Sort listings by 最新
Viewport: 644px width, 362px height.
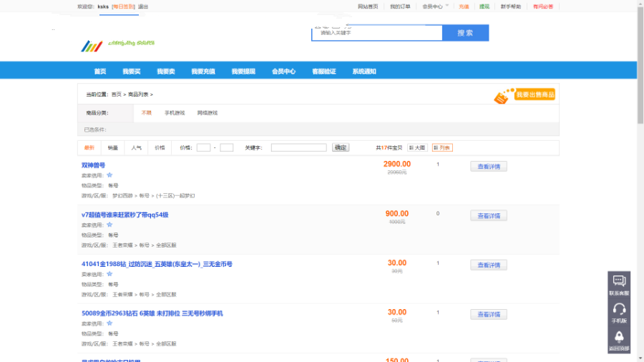tap(89, 148)
